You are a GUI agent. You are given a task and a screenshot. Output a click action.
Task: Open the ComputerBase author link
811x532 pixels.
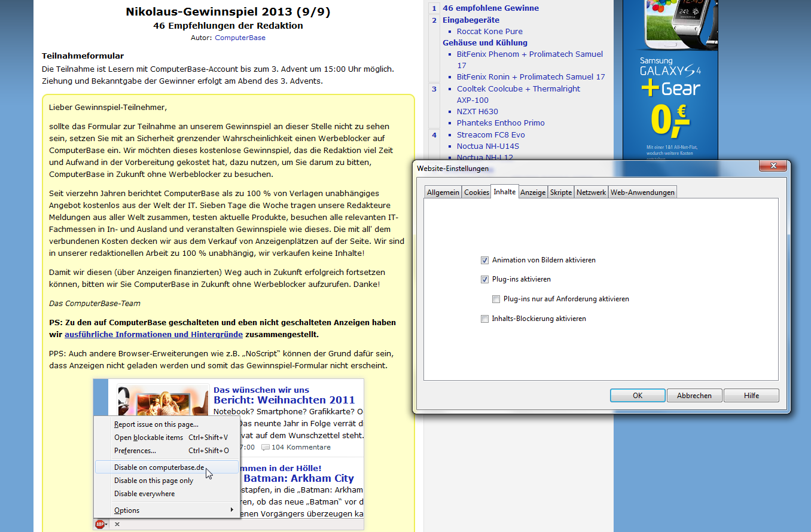(x=240, y=38)
